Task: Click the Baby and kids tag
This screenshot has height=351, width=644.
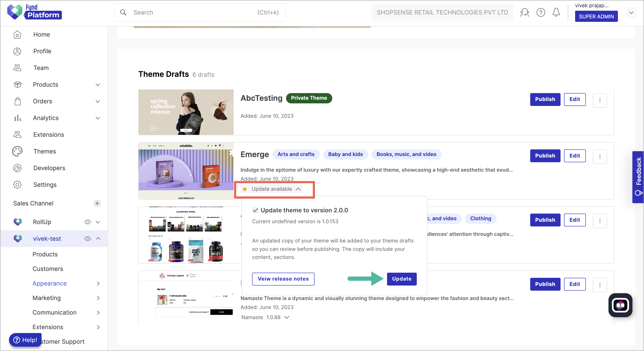Action: 345,154
